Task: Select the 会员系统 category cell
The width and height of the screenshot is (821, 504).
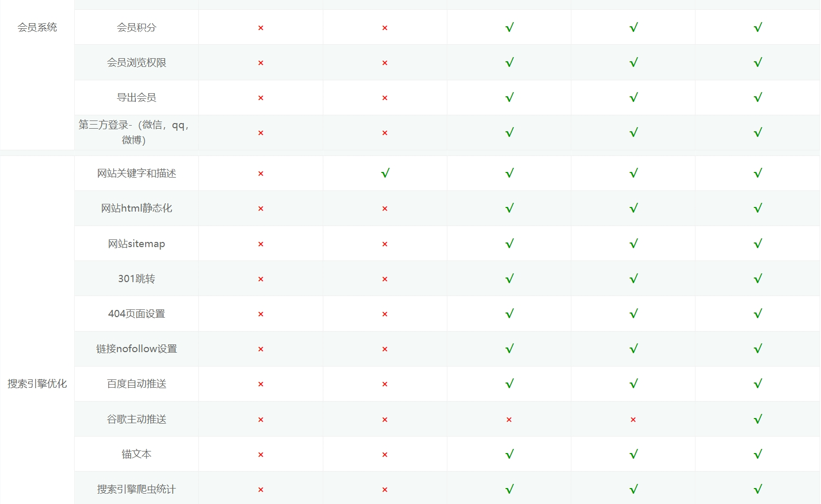Action: tap(37, 27)
